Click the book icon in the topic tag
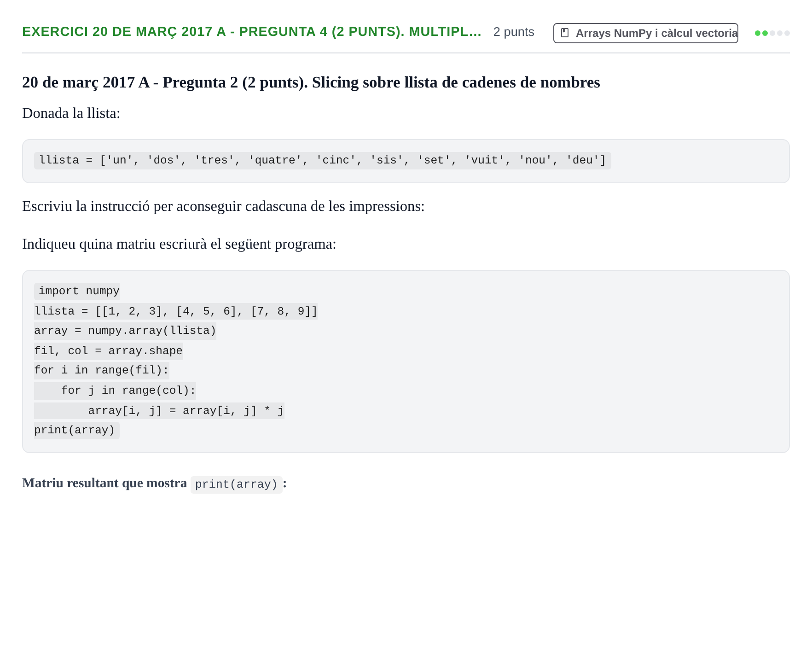Image resolution: width=812 pixels, height=653 pixels. coord(565,33)
